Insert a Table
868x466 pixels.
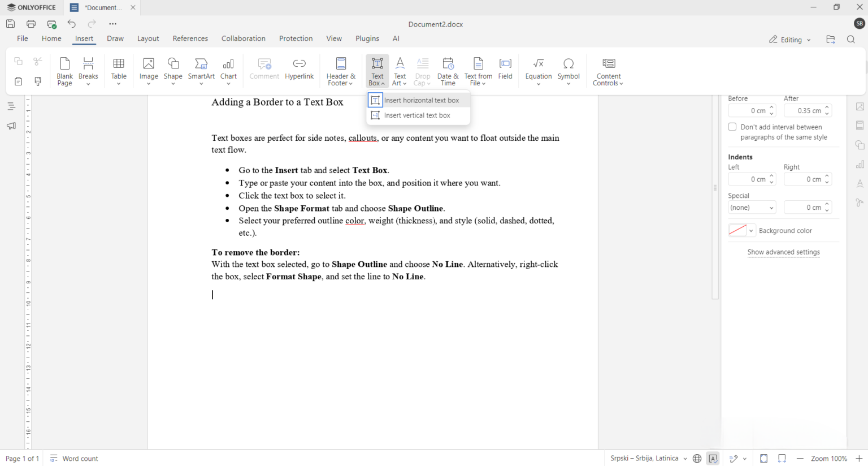119,70
